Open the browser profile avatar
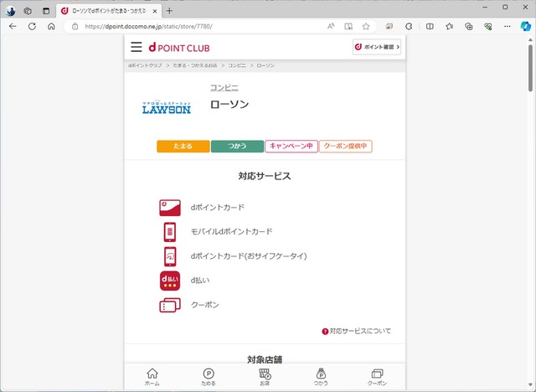 click(x=10, y=11)
